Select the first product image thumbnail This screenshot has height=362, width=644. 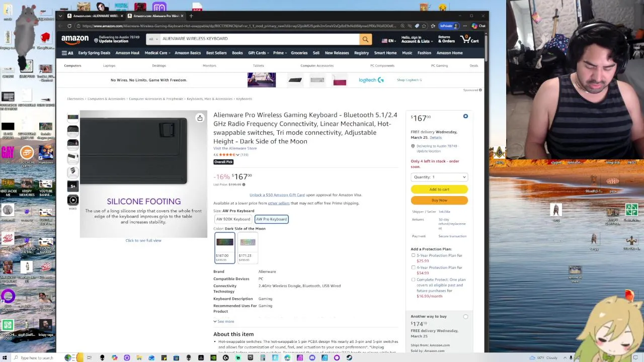73,118
